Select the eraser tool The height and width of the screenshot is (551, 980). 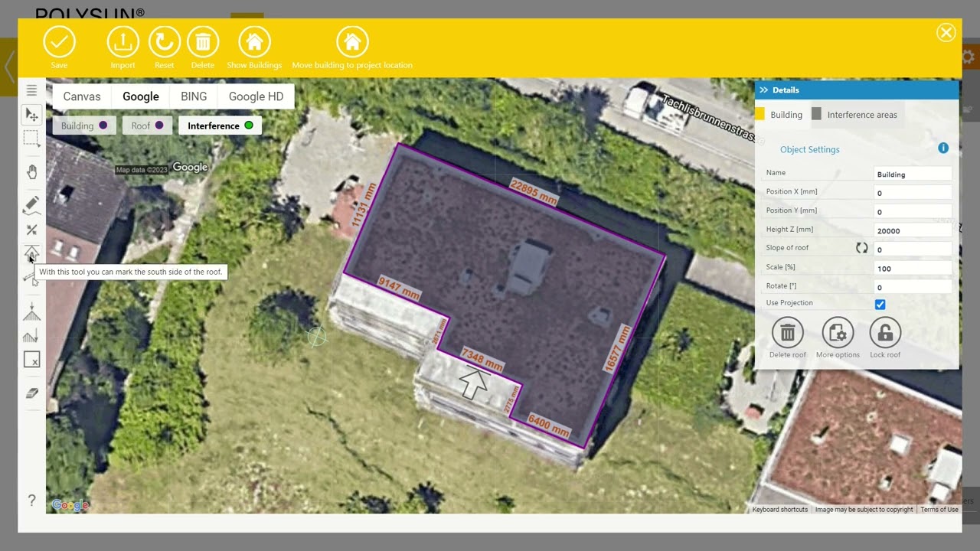[x=31, y=393]
